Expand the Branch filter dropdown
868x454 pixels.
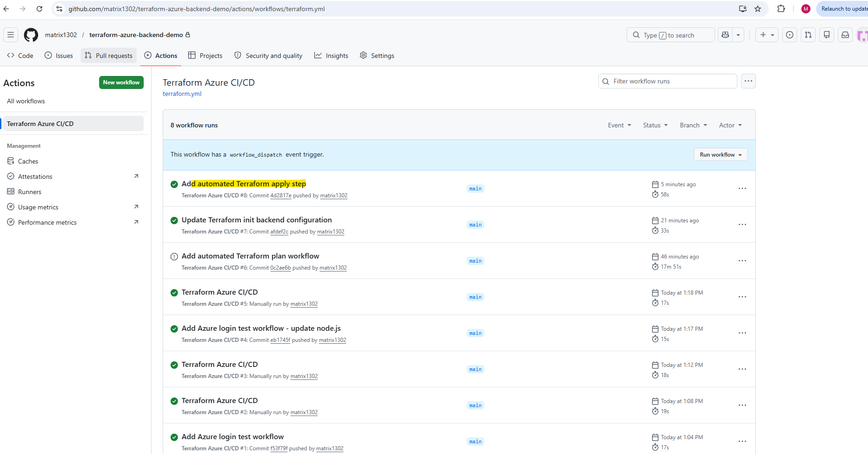pos(693,125)
